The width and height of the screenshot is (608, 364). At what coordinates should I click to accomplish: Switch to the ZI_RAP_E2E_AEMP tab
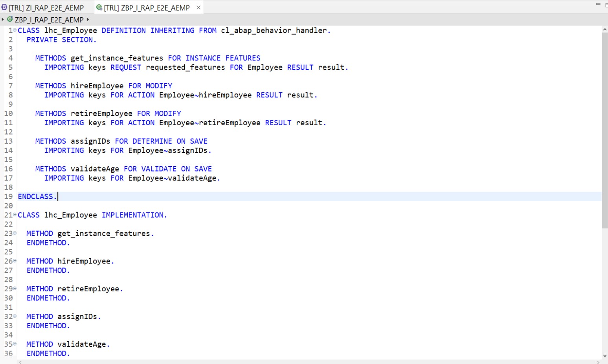47,7
